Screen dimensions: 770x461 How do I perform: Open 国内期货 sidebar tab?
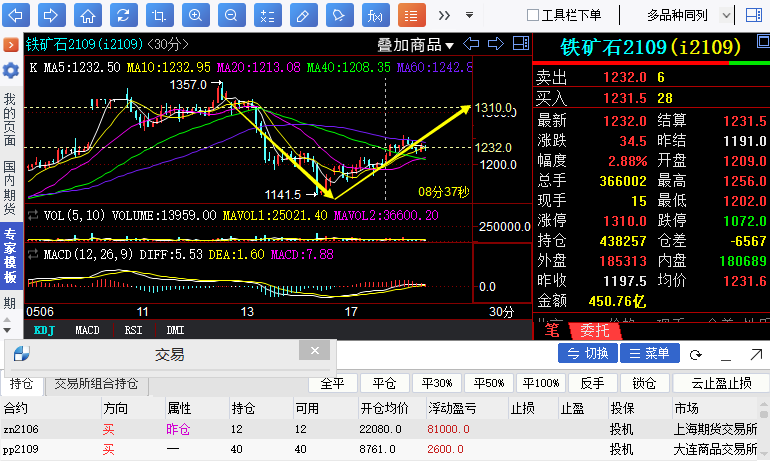[x=10, y=188]
